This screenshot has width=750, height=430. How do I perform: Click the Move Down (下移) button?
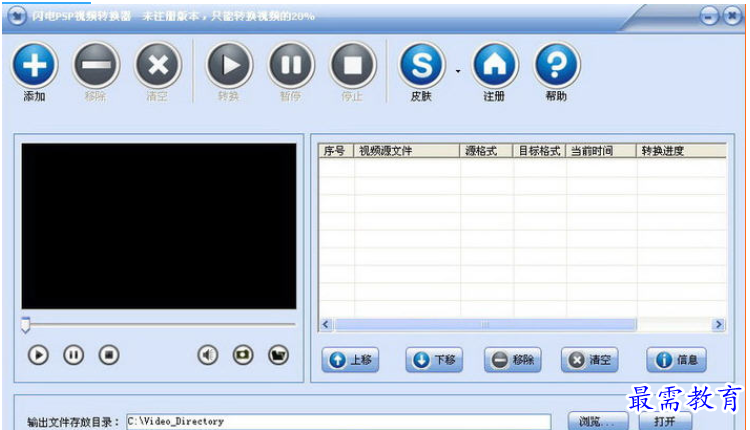[x=434, y=360]
